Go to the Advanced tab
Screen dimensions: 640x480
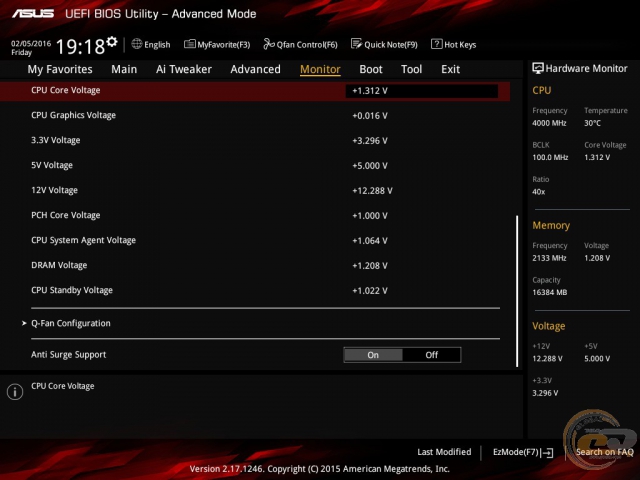256,69
